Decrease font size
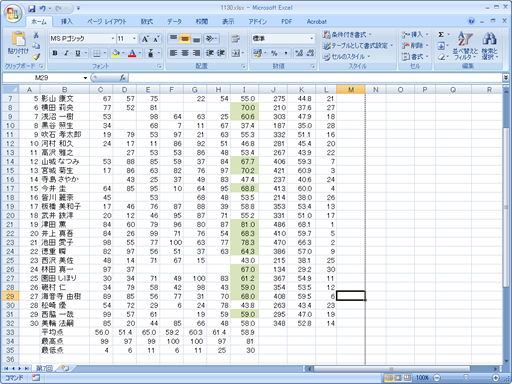Screen dimensions: 512x384 tap(156, 39)
